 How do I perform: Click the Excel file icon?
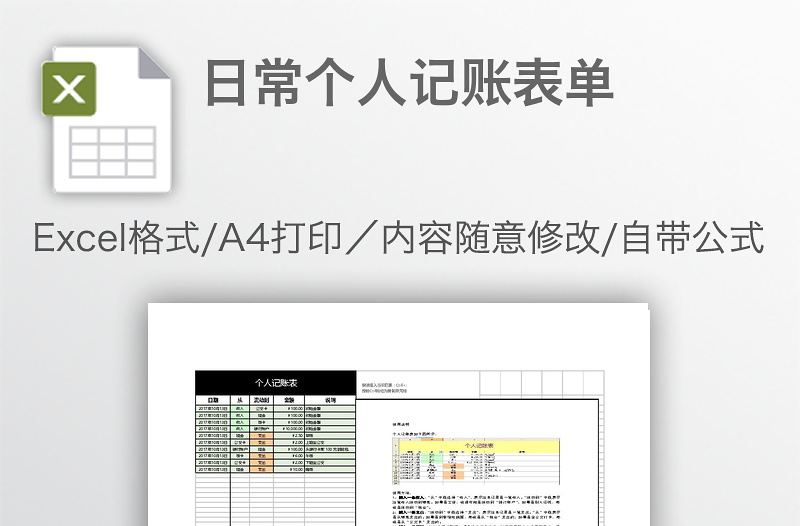coord(106,120)
